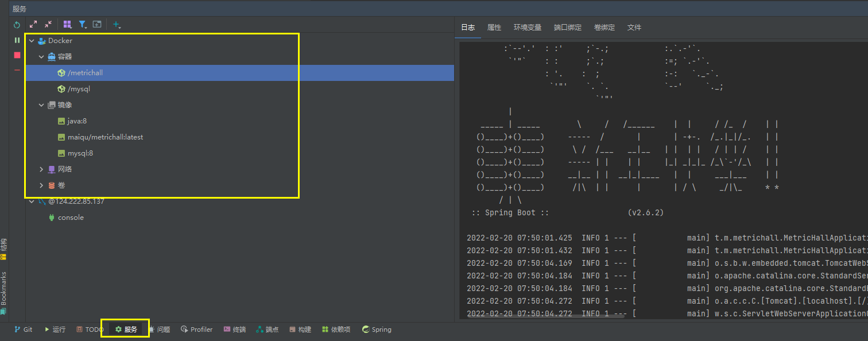868x341 pixels.
Task: Stop the container with the red square
Action: click(x=17, y=55)
